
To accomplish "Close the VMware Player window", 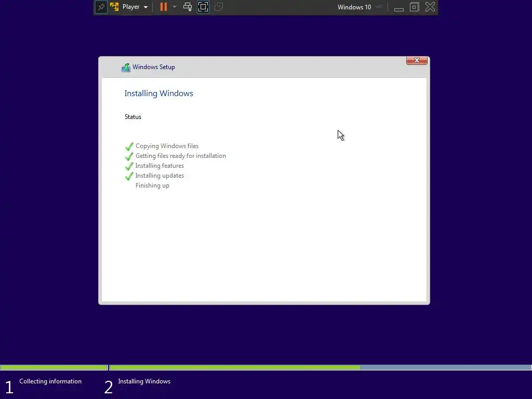I will point(430,7).
